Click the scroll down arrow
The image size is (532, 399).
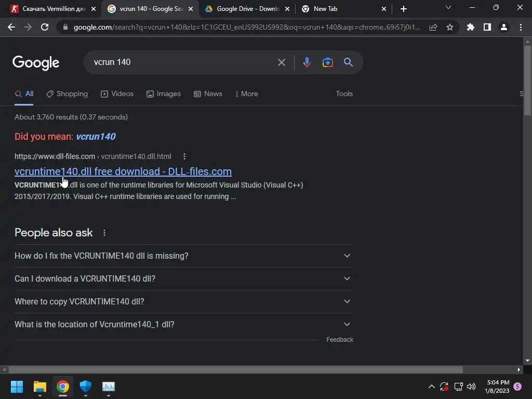click(x=527, y=361)
